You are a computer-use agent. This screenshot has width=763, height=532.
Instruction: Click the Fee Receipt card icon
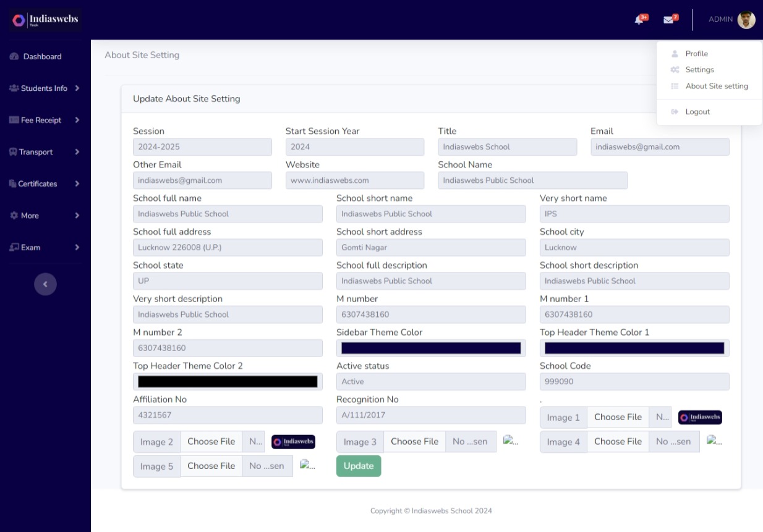(14, 120)
